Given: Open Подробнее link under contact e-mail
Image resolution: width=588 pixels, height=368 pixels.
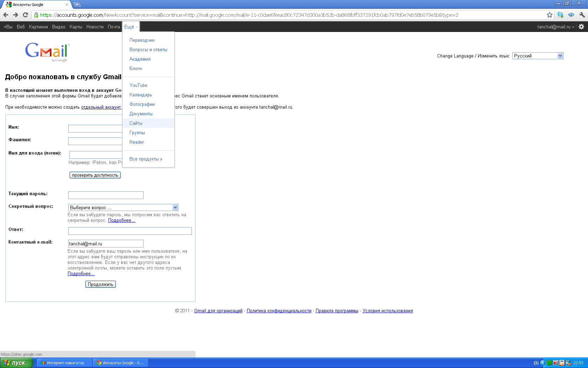Looking at the screenshot, I should point(81,274).
